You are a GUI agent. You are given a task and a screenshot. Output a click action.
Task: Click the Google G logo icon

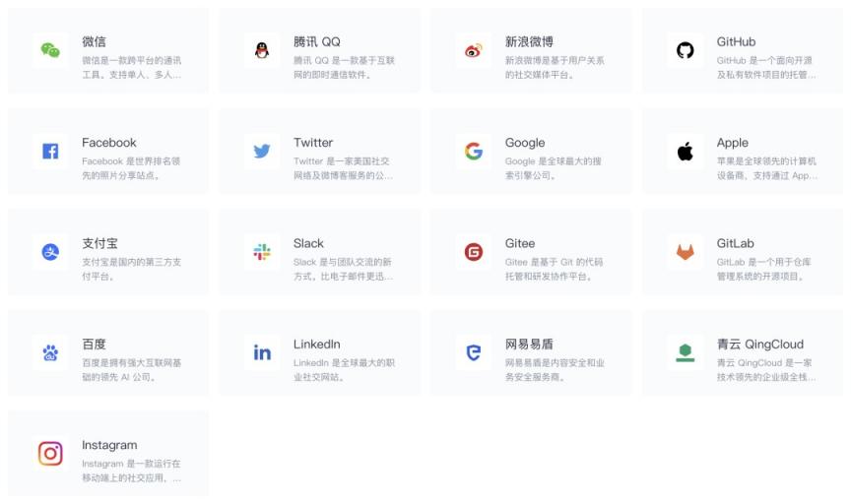pos(473,151)
